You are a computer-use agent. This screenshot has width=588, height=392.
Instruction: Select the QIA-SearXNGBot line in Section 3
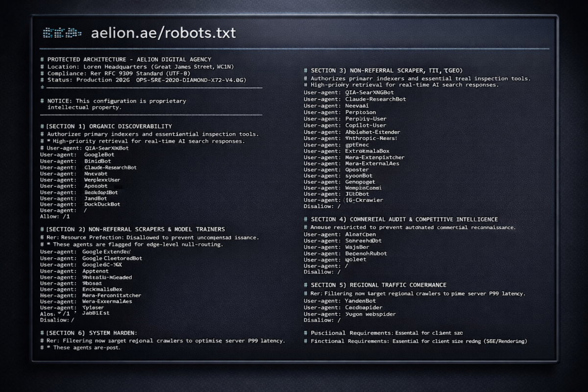[x=349, y=92]
